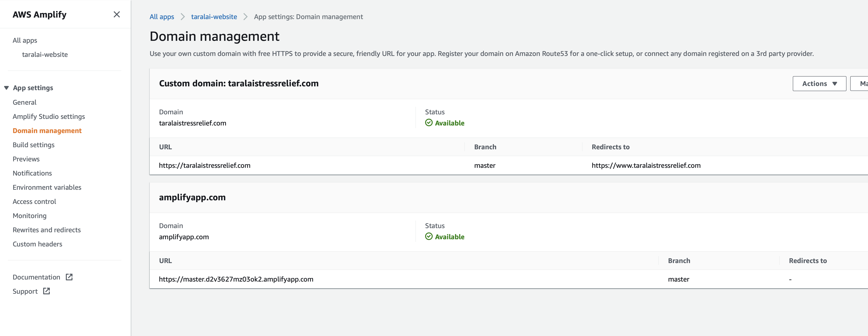Go to the Previews settings page
This screenshot has width=868, height=336.
(x=26, y=159)
